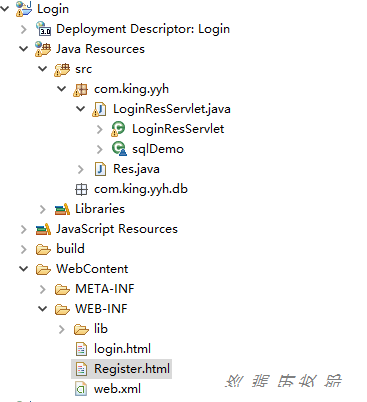Viewport: 367px width, 402px height.
Task: Collapse the Login project node
Action: (x=5, y=8)
